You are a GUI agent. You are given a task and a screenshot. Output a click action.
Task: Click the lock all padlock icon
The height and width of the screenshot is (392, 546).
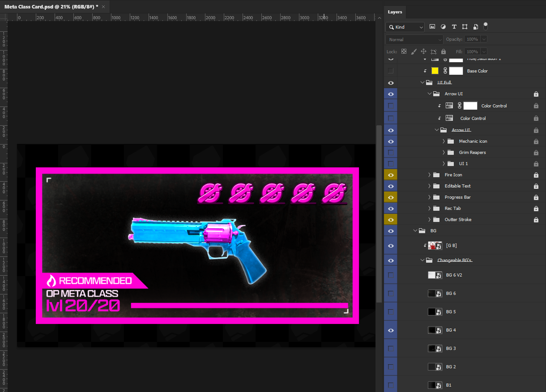[x=443, y=51]
